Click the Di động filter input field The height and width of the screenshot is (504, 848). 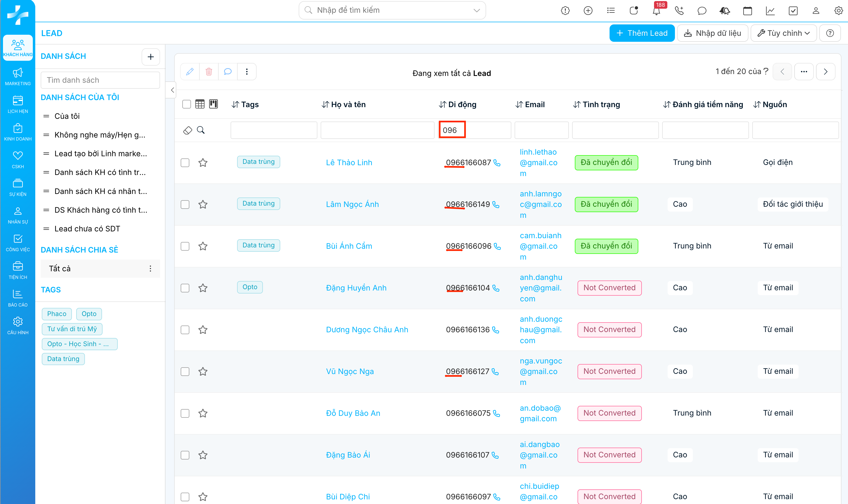[474, 130]
